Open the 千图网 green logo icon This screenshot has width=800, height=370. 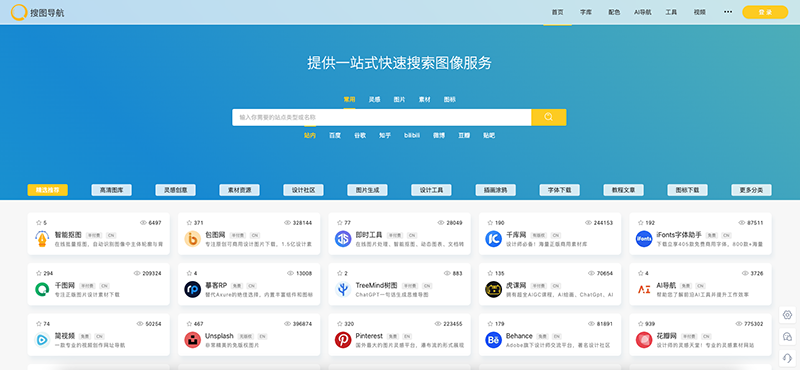tap(42, 289)
